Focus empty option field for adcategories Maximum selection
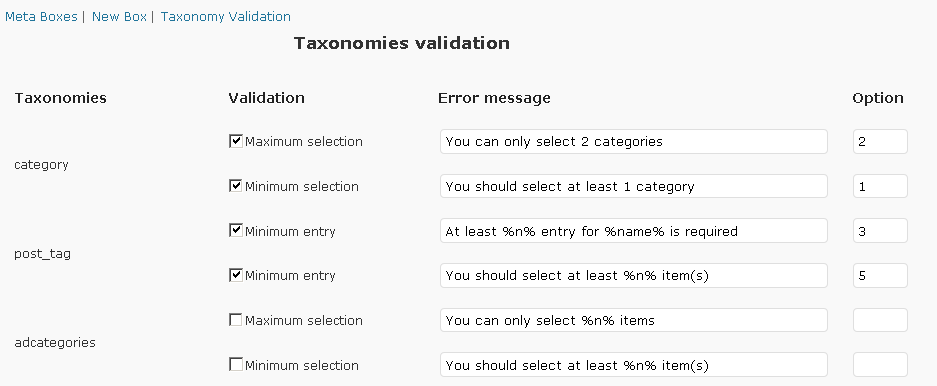The height and width of the screenshot is (386, 937). click(x=880, y=320)
